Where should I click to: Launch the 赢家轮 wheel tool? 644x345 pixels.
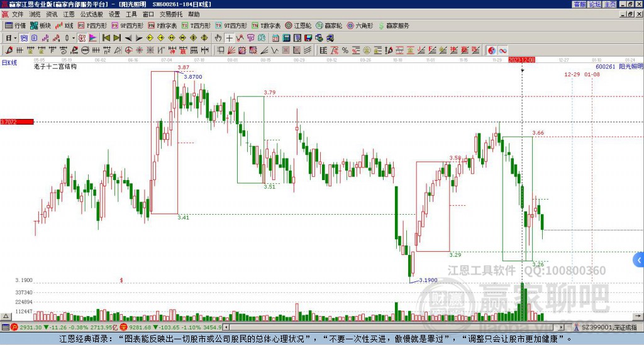coord(329,26)
